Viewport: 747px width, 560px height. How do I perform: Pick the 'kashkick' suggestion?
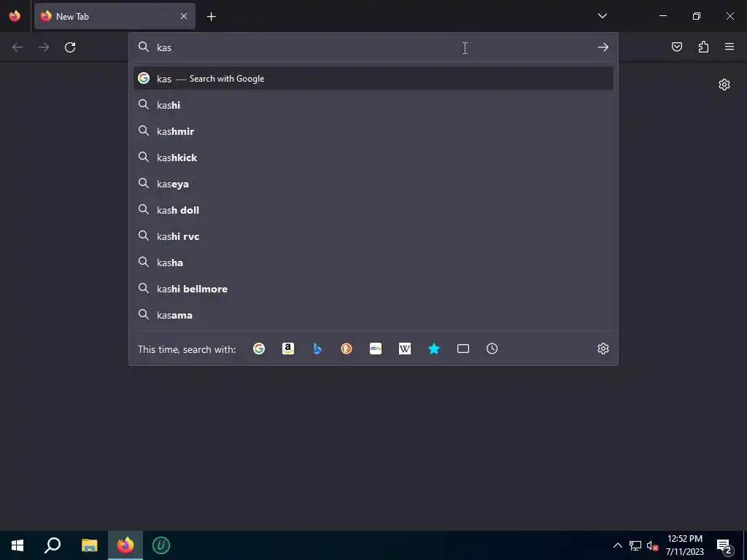373,157
